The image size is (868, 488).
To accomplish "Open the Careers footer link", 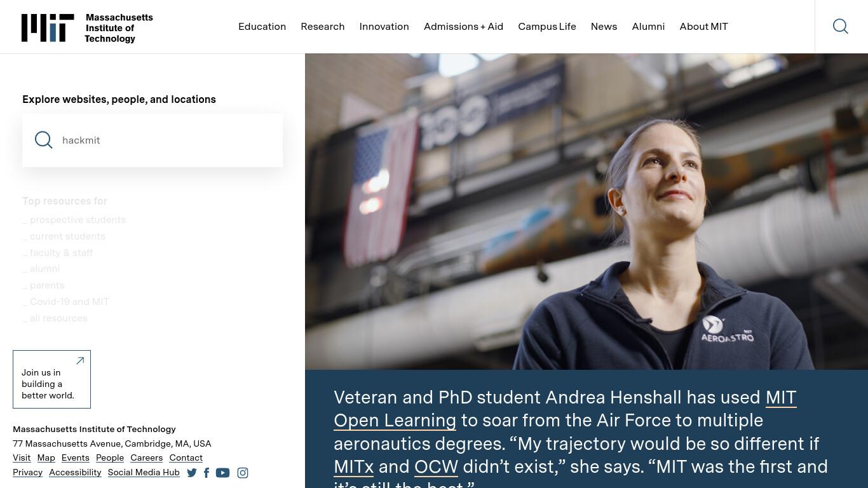I will [x=147, y=457].
